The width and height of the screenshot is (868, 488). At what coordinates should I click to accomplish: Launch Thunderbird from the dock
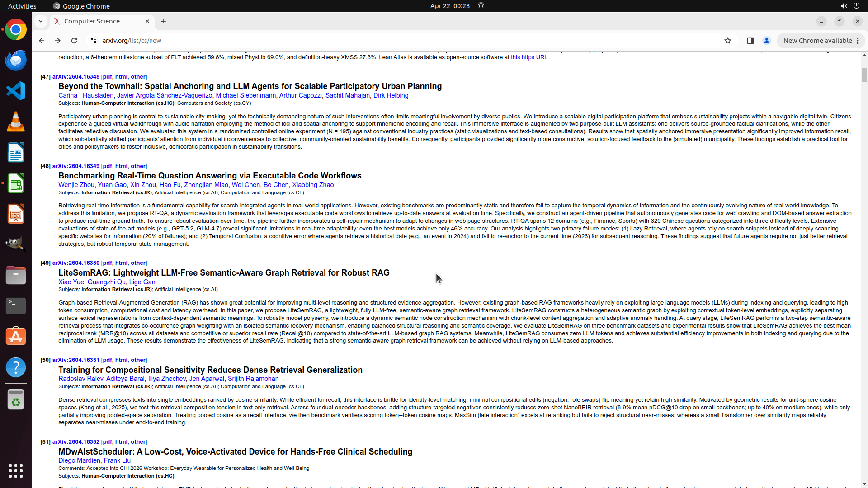pos(16,60)
